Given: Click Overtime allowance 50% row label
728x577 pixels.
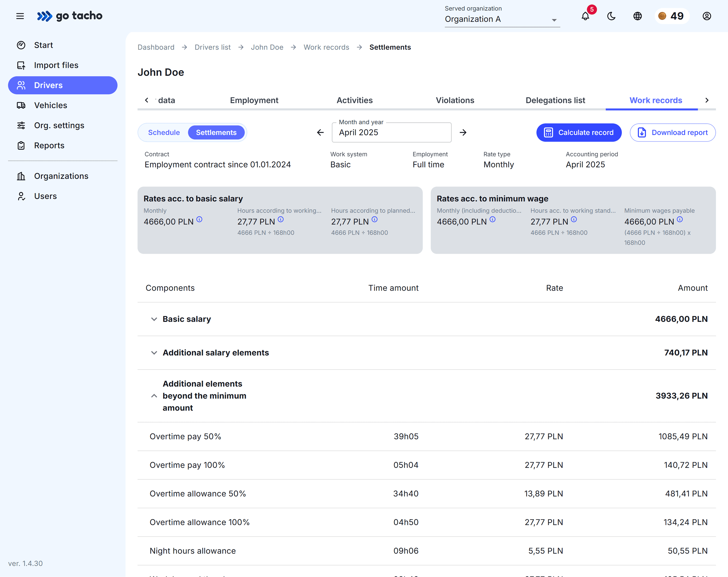Looking at the screenshot, I should click(x=198, y=494).
